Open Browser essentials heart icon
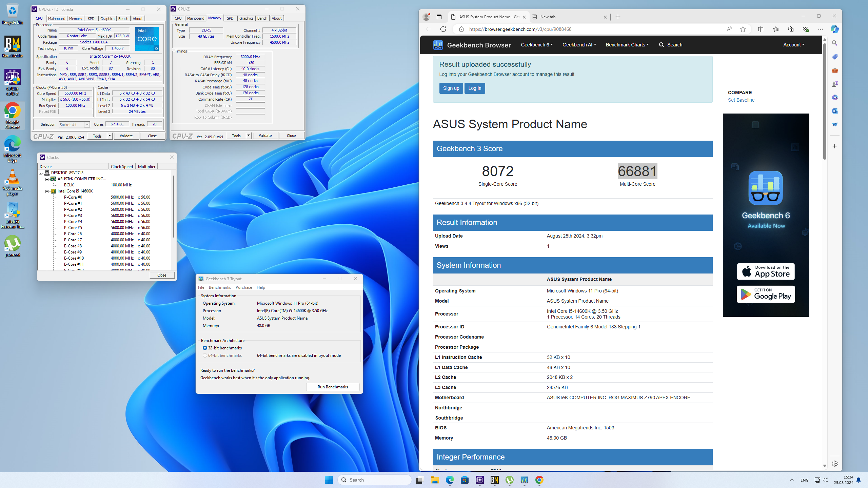The image size is (868, 488). click(x=806, y=29)
